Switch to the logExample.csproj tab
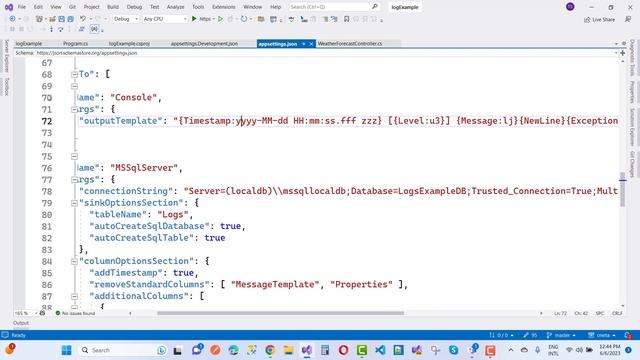This screenshot has width=640, height=360. click(x=129, y=44)
